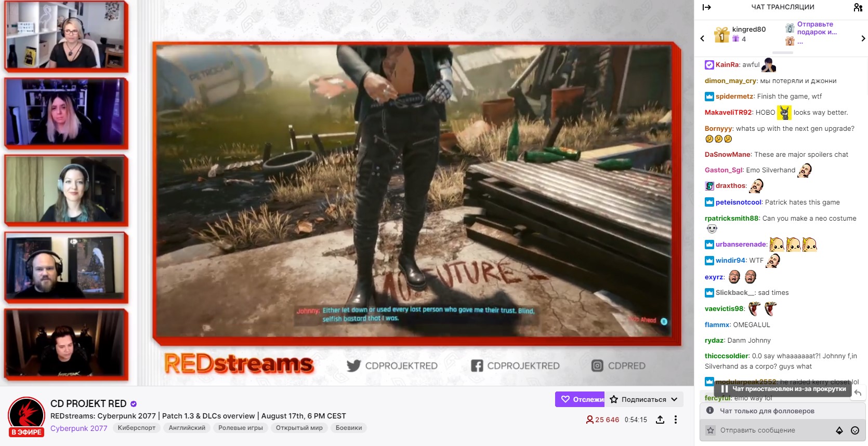This screenshot has width=868, height=446.
Task: Click username vaevictis98 in chat
Action: pyautogui.click(x=724, y=309)
